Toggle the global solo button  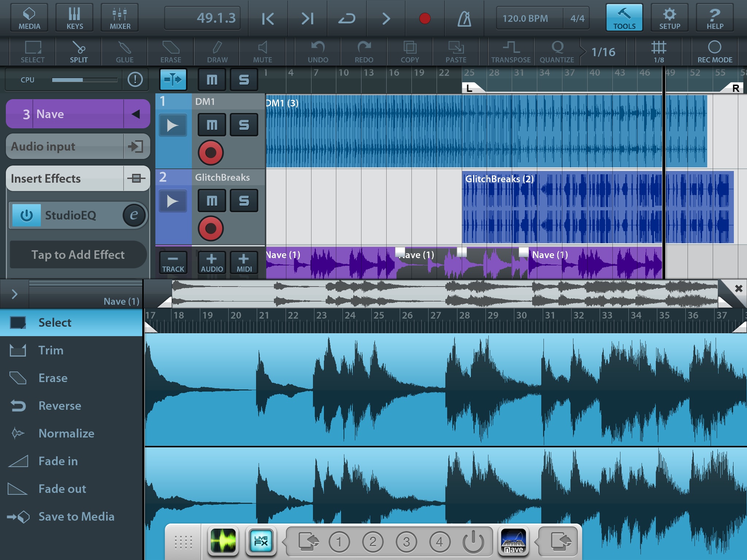point(244,79)
